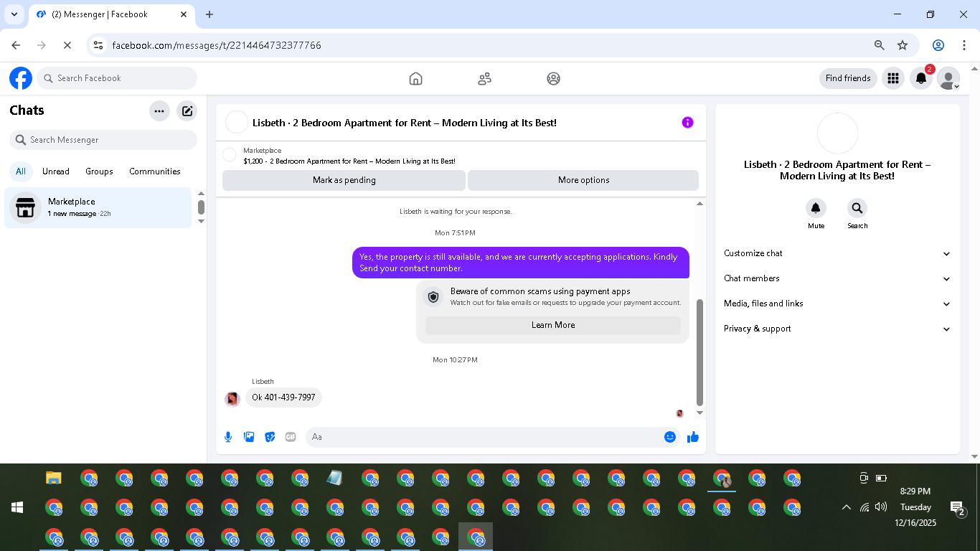Search in conversation using magnifier icon

857,208
